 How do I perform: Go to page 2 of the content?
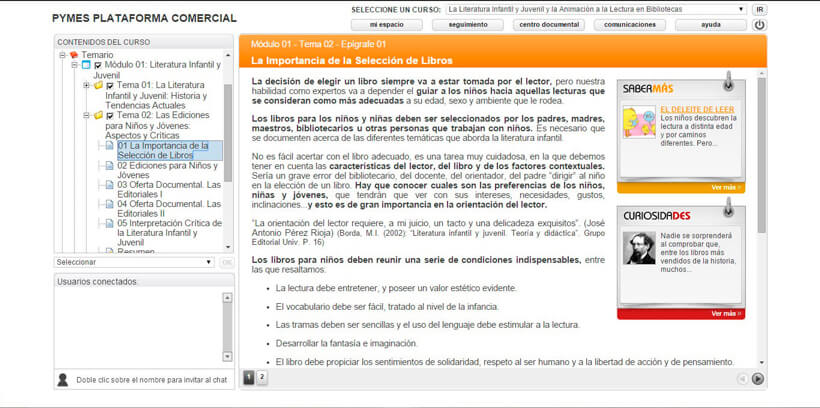262,377
